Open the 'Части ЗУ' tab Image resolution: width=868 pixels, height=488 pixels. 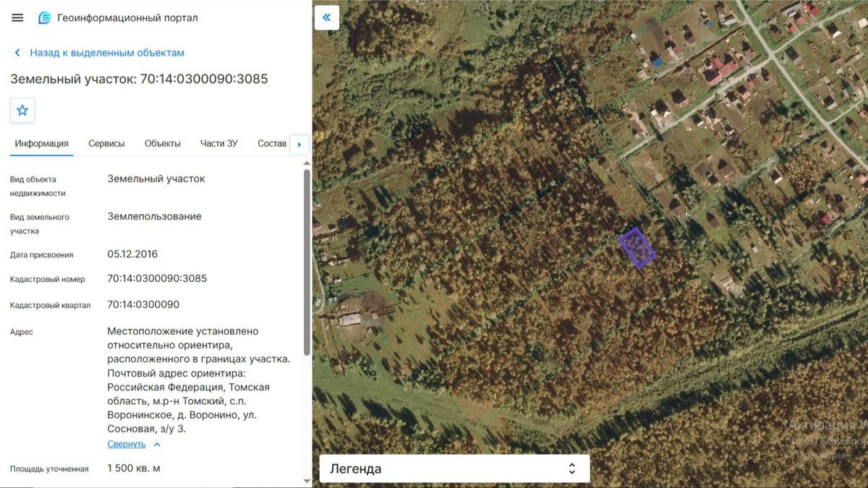pyautogui.click(x=219, y=143)
